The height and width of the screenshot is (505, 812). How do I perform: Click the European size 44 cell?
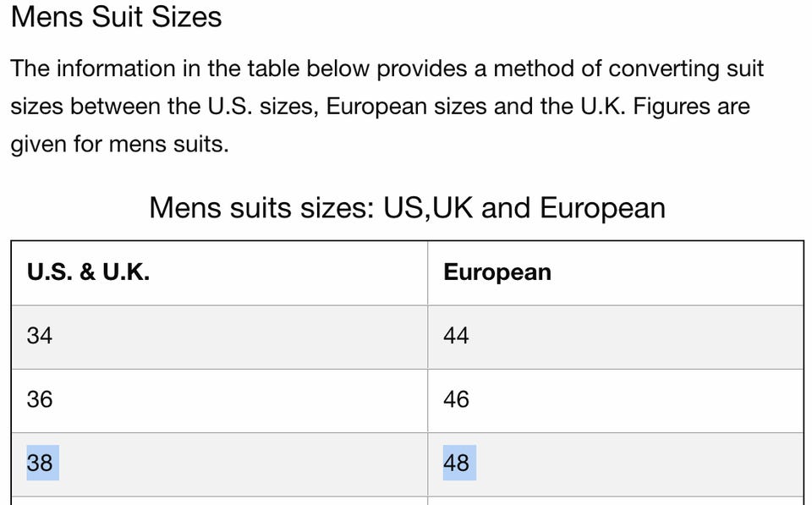pyautogui.click(x=456, y=336)
